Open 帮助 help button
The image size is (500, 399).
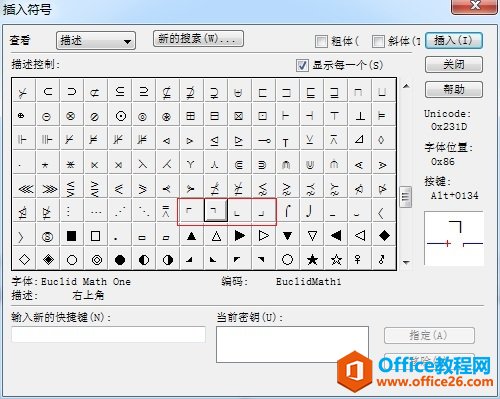coord(454,89)
